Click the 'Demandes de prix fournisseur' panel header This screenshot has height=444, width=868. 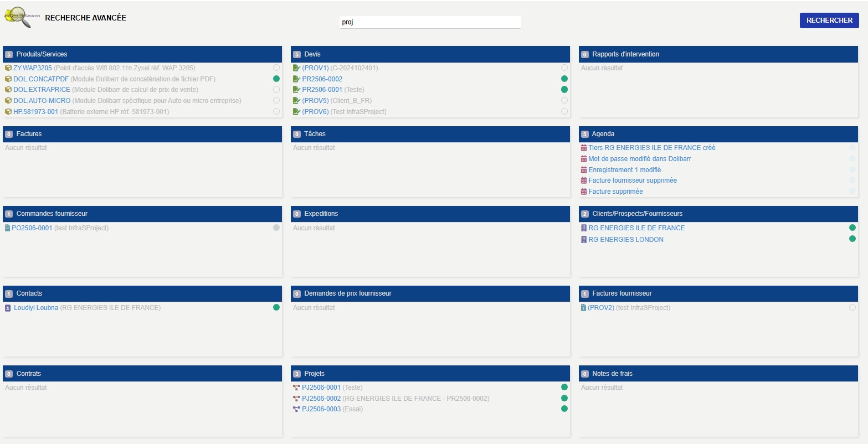[x=430, y=293]
